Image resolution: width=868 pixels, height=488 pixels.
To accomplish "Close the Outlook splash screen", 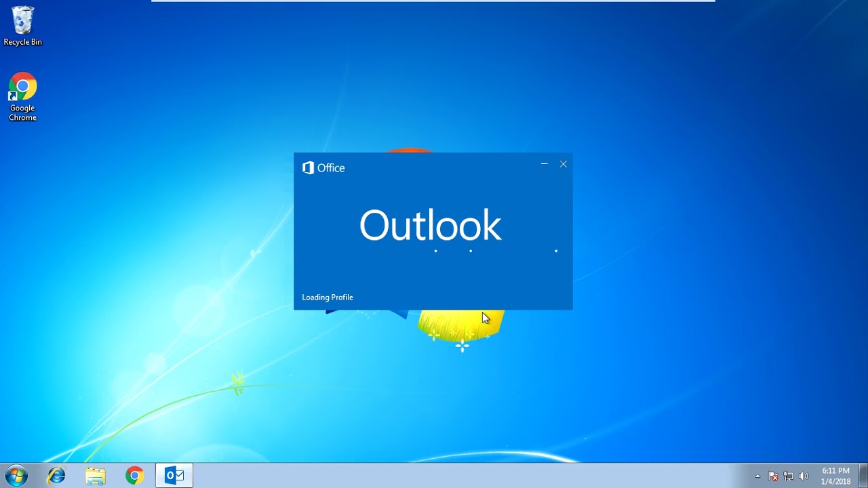I will (563, 164).
